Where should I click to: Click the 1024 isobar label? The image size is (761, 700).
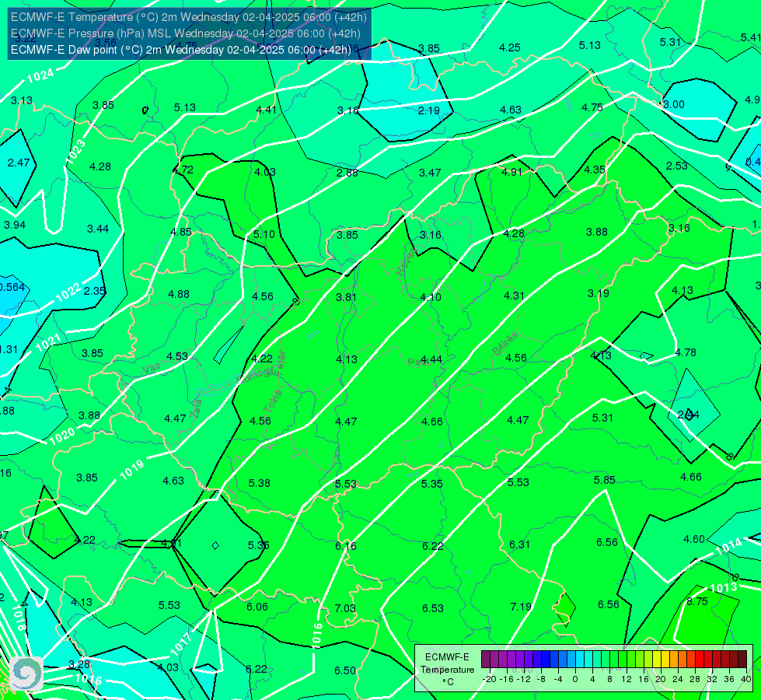pos(40,75)
